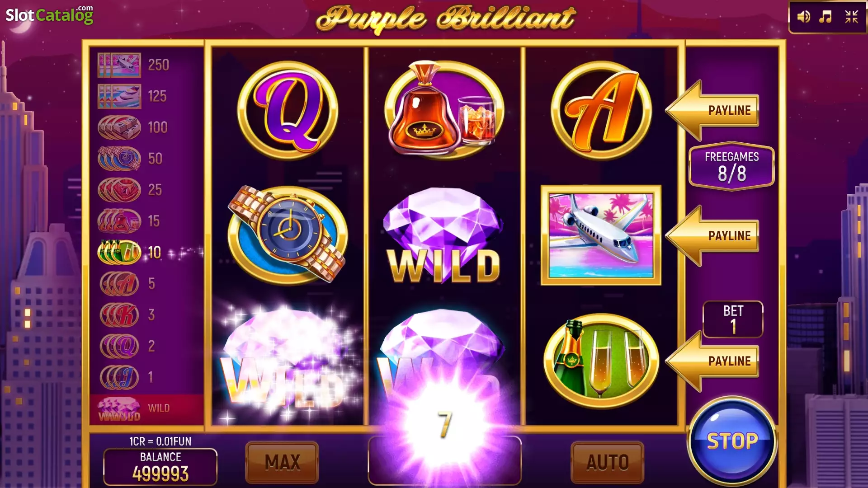Click the gold wristwatch symbol on reel one

(x=288, y=234)
